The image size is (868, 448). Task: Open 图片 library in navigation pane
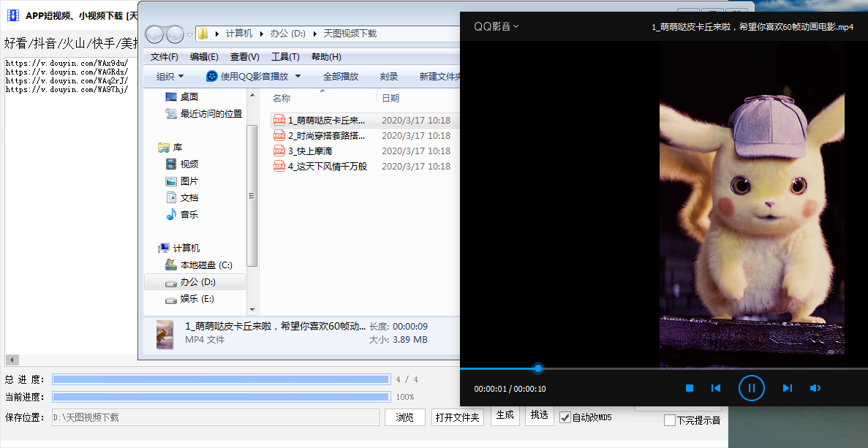point(182,181)
